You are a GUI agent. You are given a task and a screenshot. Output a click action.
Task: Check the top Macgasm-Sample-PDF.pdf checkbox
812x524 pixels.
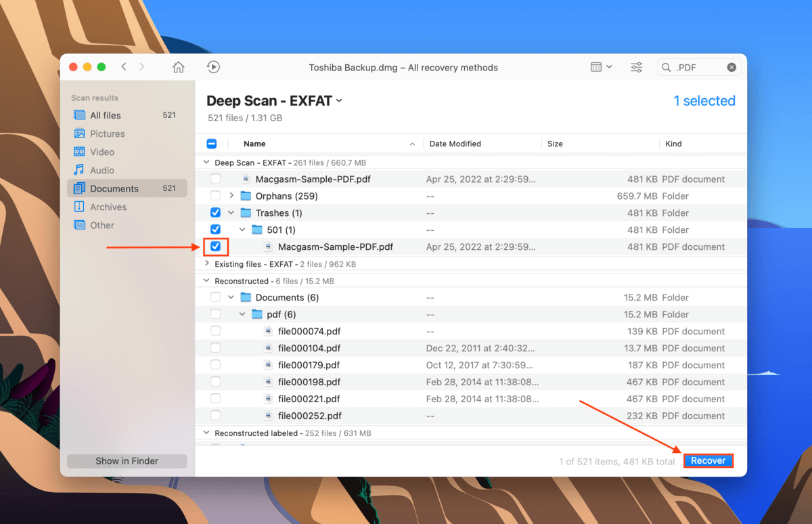click(x=215, y=179)
